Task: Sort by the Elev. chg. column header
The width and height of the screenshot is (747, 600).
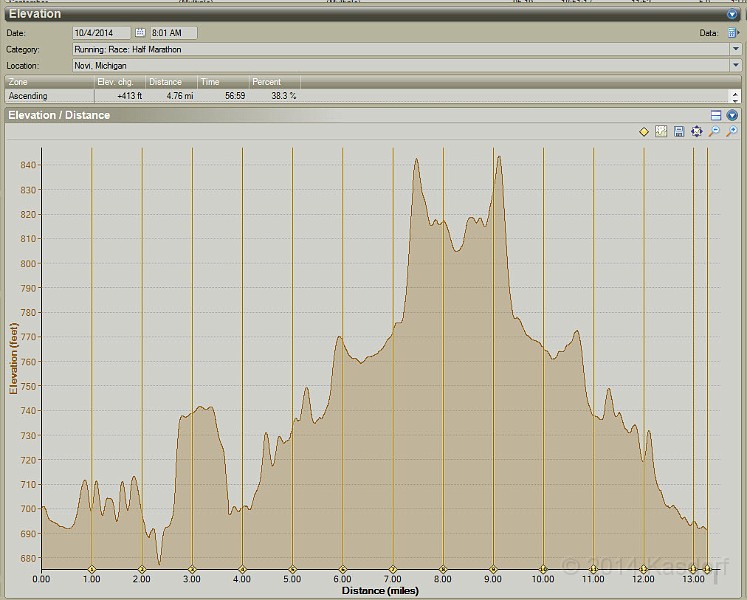Action: pos(119,82)
